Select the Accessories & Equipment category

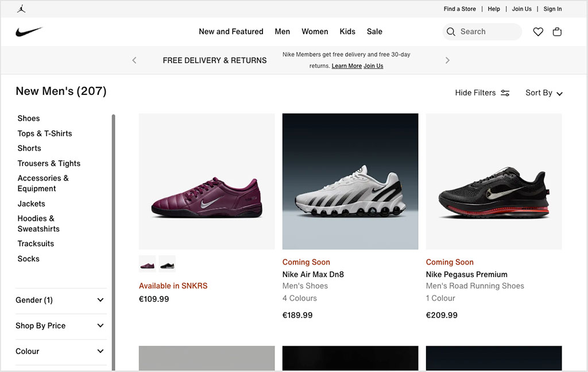[43, 183]
